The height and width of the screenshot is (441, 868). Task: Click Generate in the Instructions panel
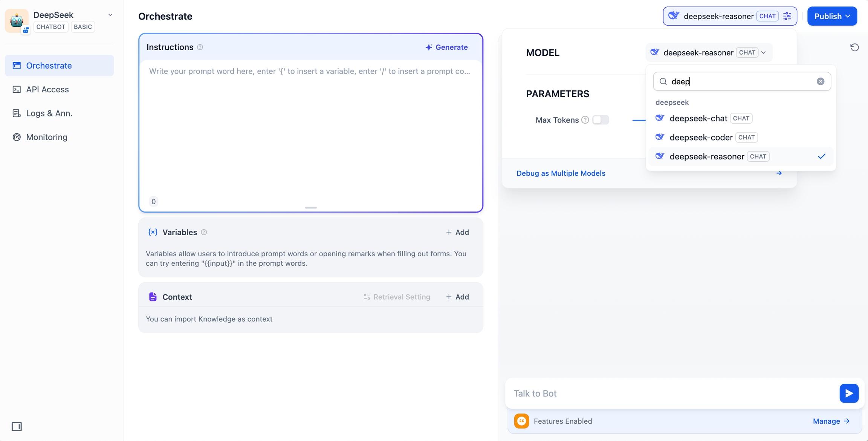(446, 47)
